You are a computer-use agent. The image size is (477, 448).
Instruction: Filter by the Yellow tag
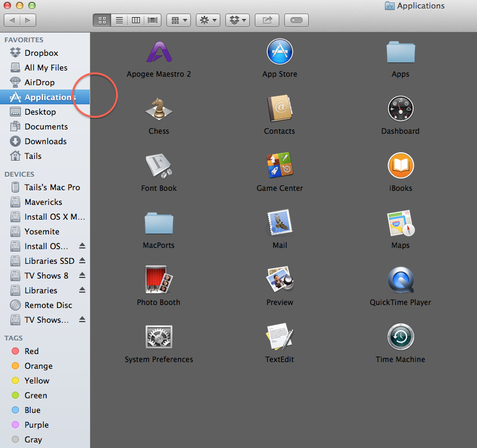click(x=45, y=380)
